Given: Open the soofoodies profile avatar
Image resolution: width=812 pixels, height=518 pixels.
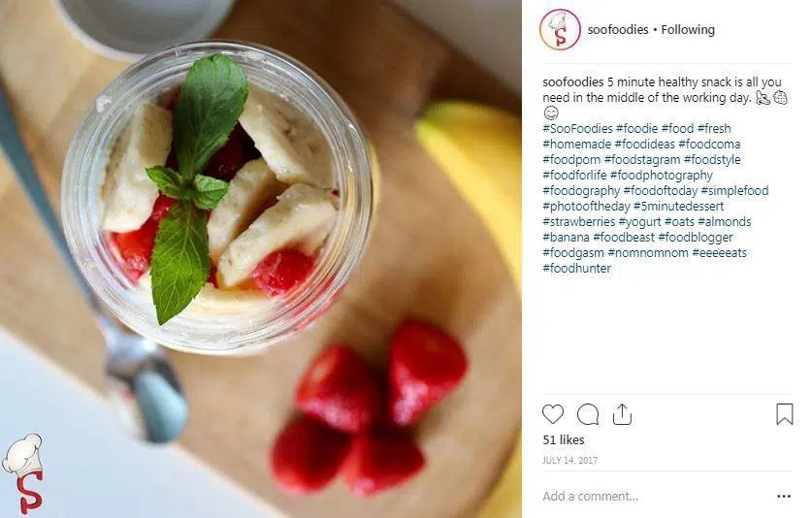Looking at the screenshot, I should pos(560,29).
